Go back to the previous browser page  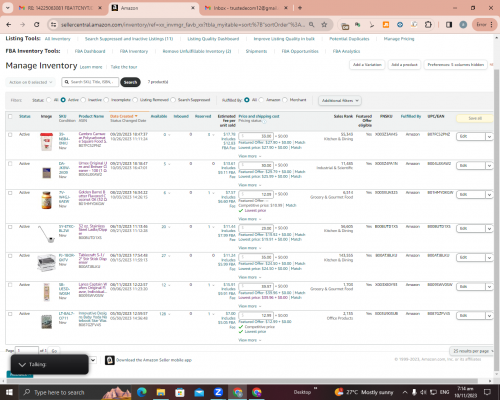(x=9, y=25)
